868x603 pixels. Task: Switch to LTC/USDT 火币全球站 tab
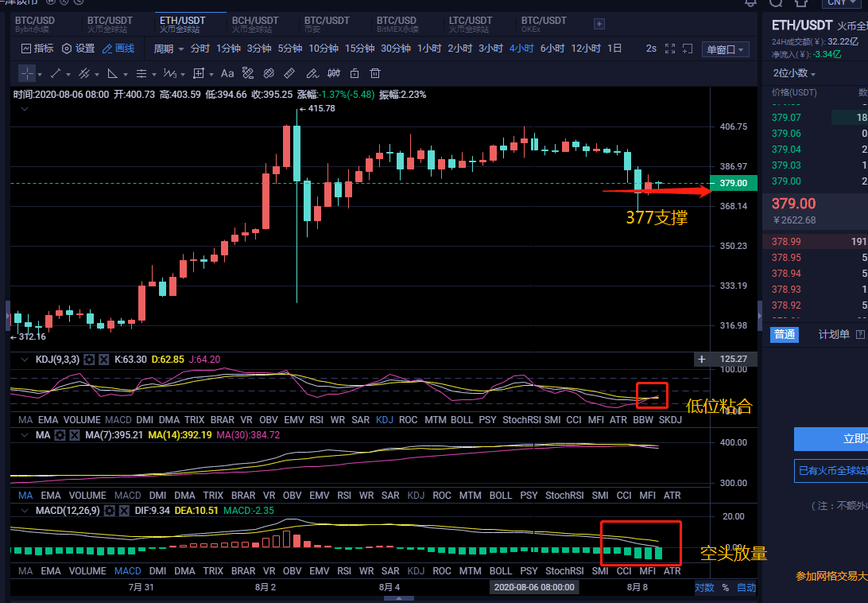(471, 24)
